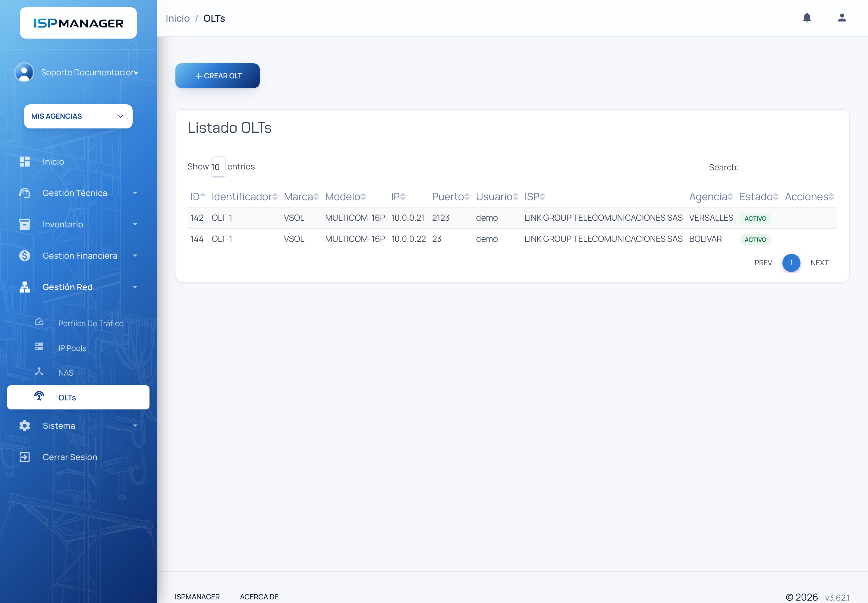Sort table by Agencia column
Image resolution: width=868 pixels, height=603 pixels.
pos(731,197)
